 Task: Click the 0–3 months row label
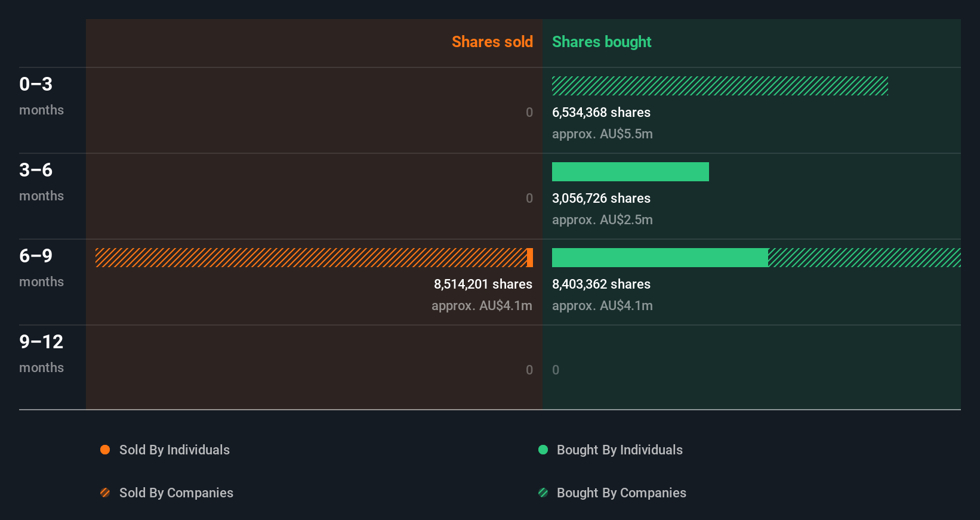[x=41, y=95]
